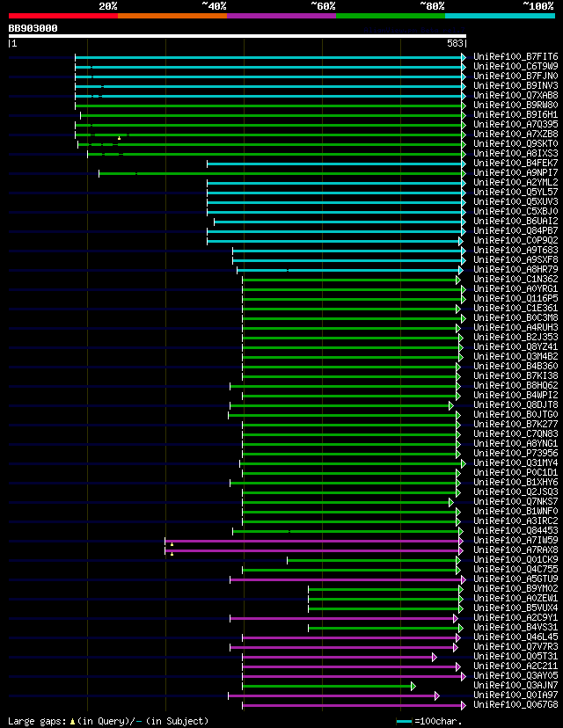Select the UniRef100_Q01CK9 label
Viewport: 563px width, 728px height.
tap(515, 560)
